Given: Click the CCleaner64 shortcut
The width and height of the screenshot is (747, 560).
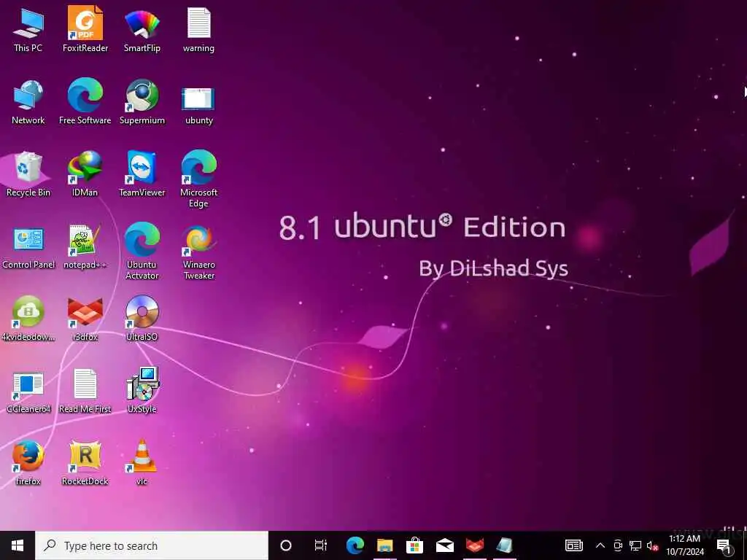Looking at the screenshot, I should [28, 392].
